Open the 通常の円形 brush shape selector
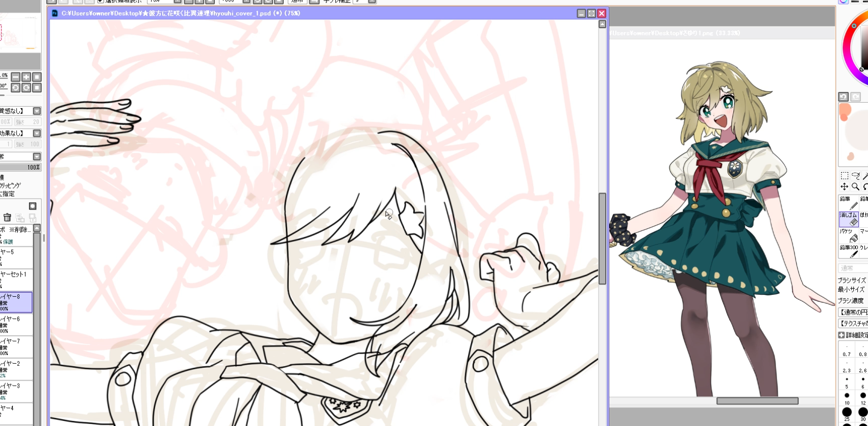868x426 pixels. coord(852,312)
